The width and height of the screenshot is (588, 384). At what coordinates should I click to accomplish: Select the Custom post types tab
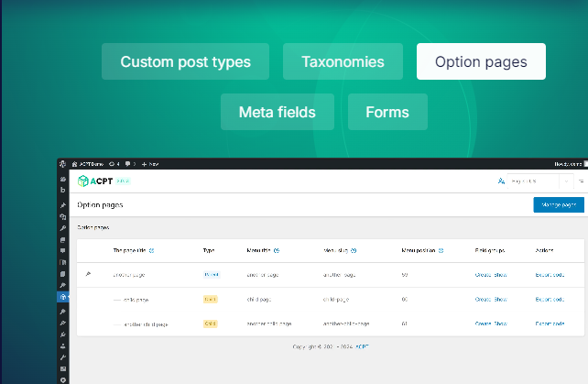(186, 62)
